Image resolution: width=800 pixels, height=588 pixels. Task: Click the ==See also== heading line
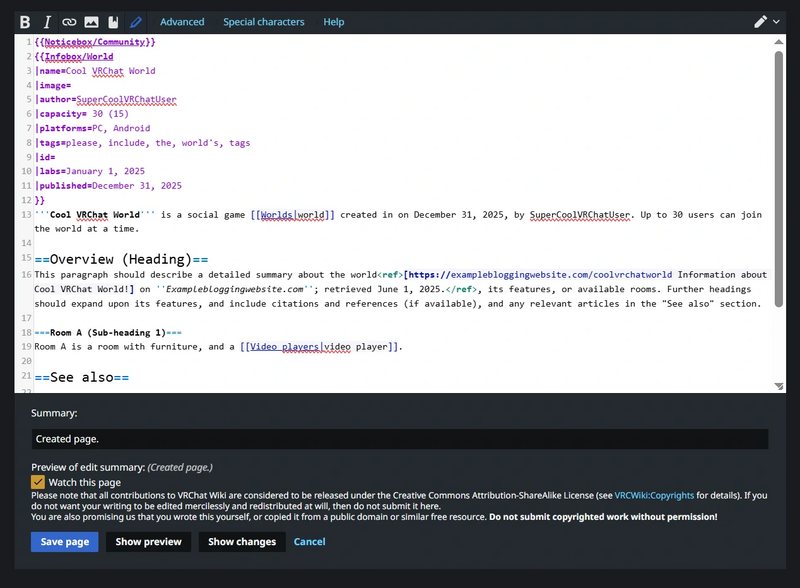click(x=82, y=377)
